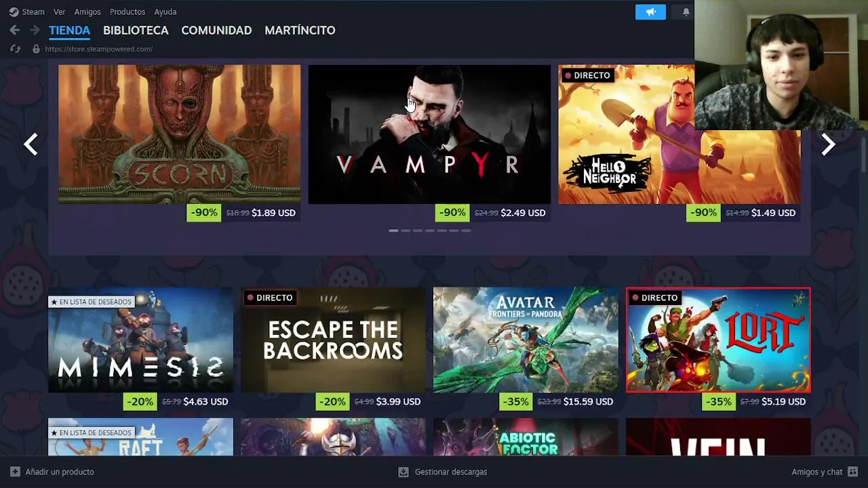
Task: Click the back navigation arrow
Action: (x=14, y=30)
